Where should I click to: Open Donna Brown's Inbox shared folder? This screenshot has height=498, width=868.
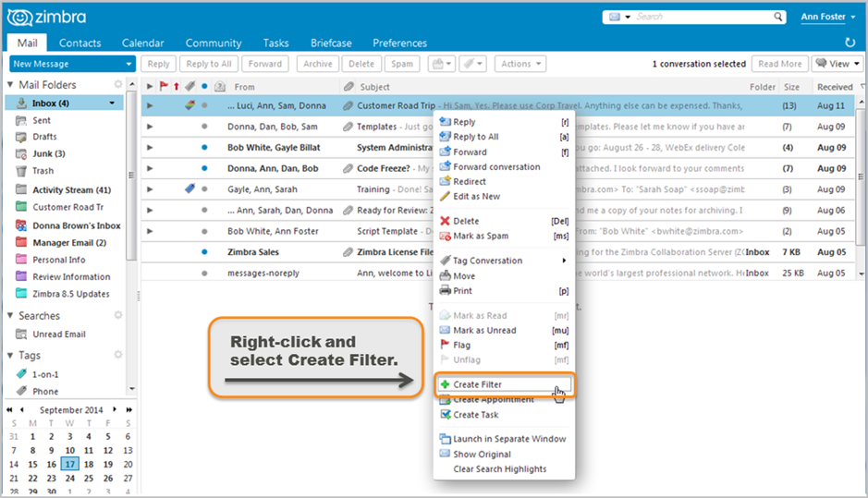pyautogui.click(x=77, y=225)
